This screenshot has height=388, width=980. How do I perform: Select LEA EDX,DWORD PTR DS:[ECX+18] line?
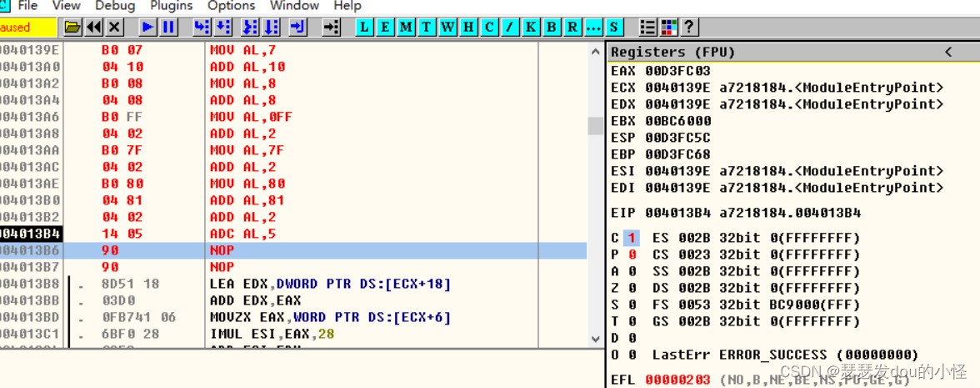[x=330, y=284]
